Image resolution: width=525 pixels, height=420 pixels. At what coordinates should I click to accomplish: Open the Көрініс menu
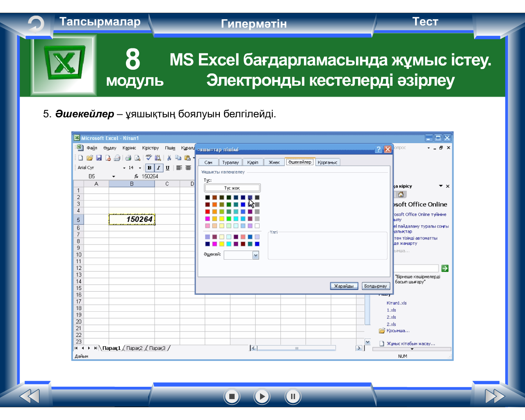[129, 148]
